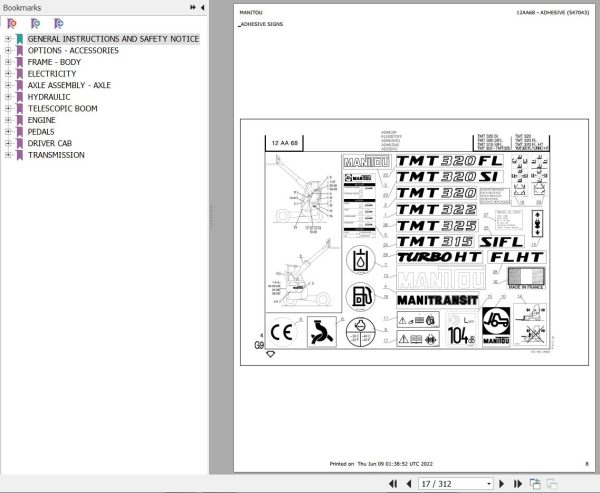Go to the next page

[x=502, y=484]
